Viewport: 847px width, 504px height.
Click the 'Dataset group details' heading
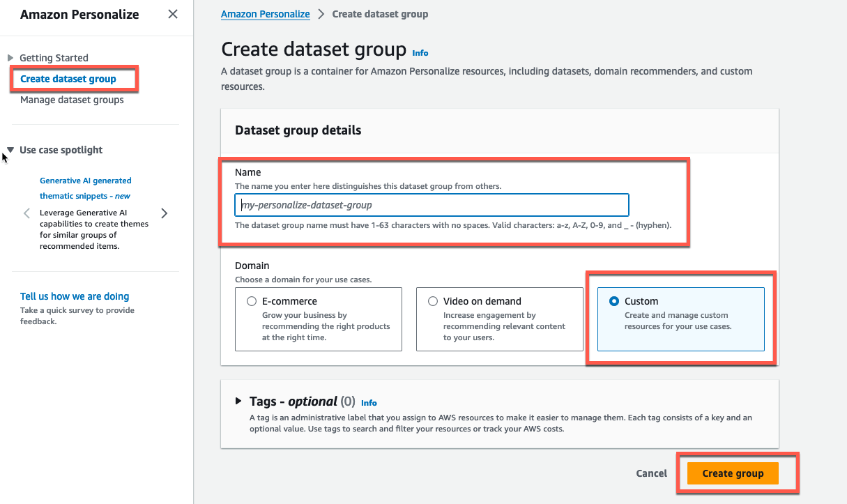pyautogui.click(x=298, y=130)
